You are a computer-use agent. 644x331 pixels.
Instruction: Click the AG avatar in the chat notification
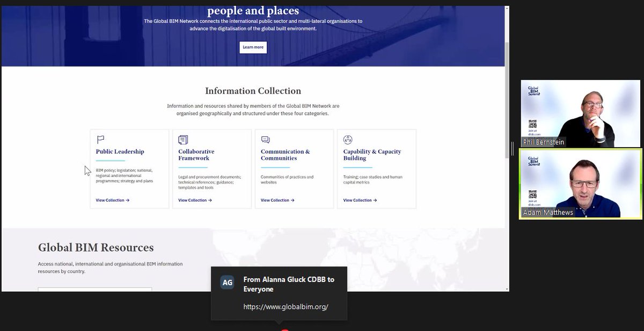click(227, 282)
